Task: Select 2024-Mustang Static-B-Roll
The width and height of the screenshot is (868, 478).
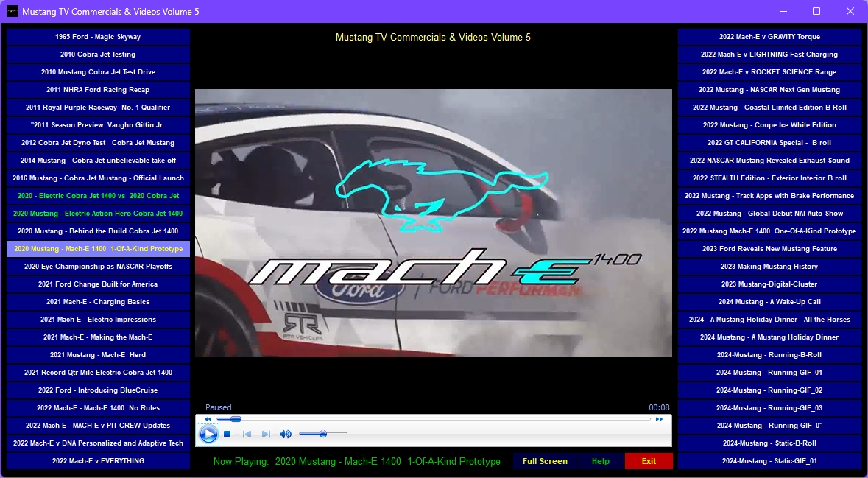Action: pyautogui.click(x=769, y=443)
